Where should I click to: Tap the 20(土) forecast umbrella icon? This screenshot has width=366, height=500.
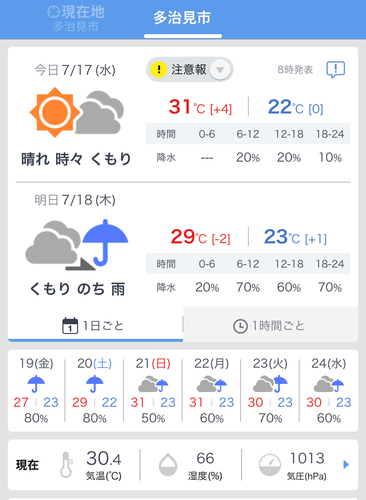pyautogui.click(x=95, y=384)
